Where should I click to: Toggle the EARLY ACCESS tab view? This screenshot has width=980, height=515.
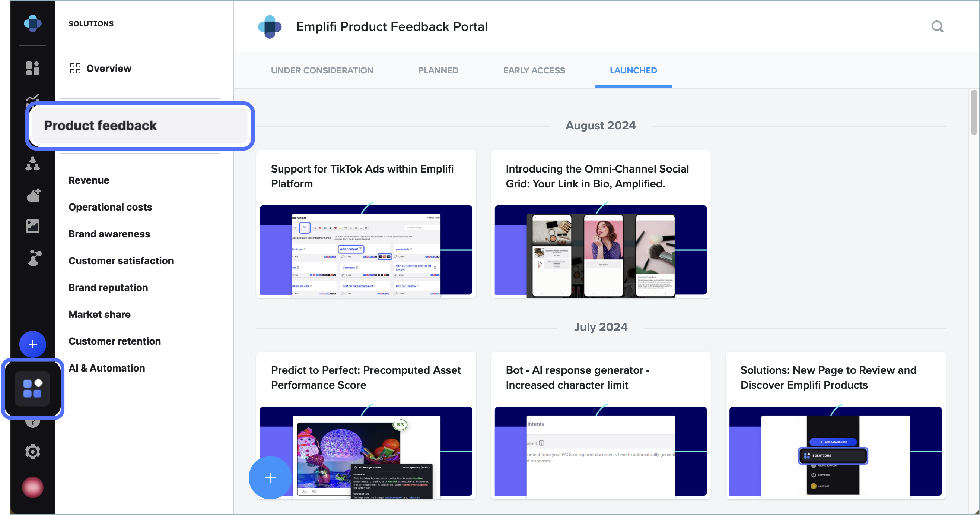[x=534, y=70]
